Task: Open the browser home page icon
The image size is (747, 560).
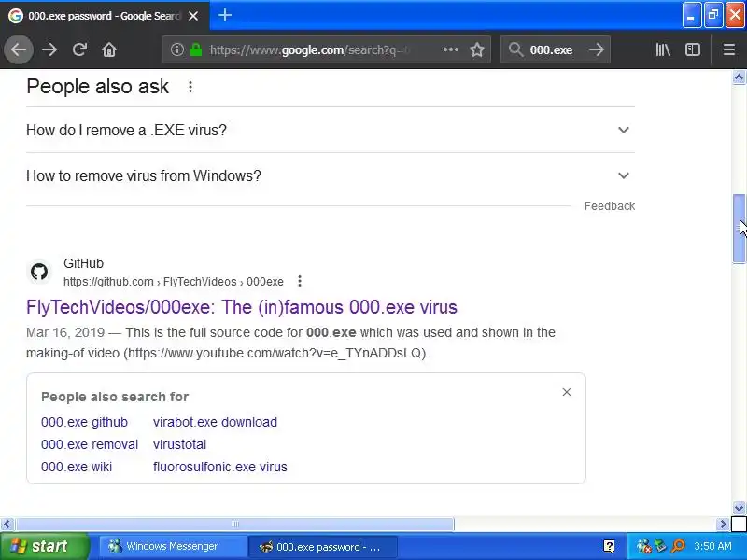Action: [x=109, y=49]
